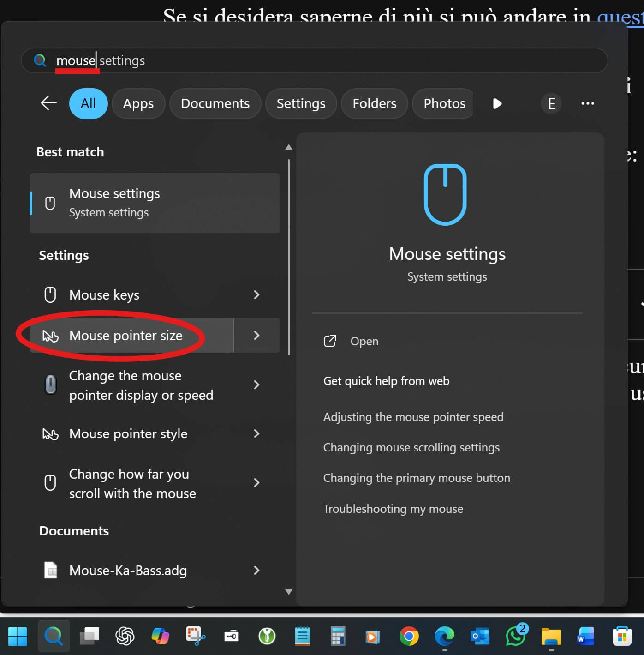The image size is (644, 655).
Task: Expand the Mouse keys result chevron
Action: point(256,295)
